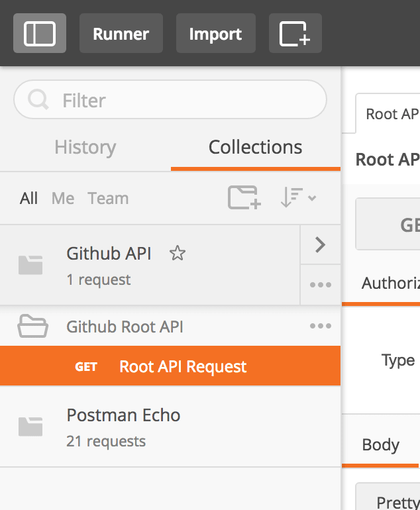Screen dimensions: 420x510
Task: Click the Import button
Action: (216, 33)
